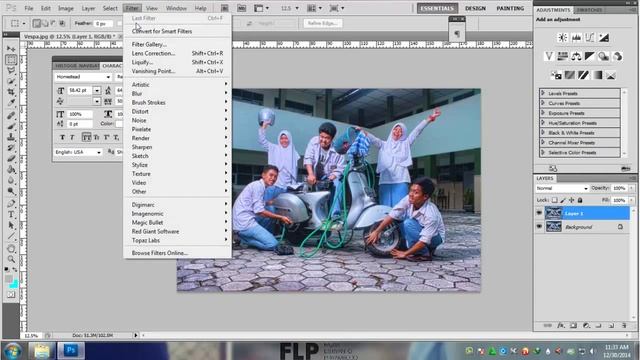Select the Horizontal Type tool
This screenshot has height=360, width=640.
click(11, 214)
